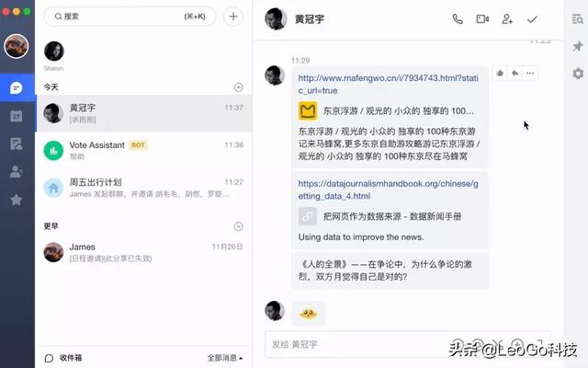Open the Vote Assistant bot conversation
Screen dimensions: 588x368
(144, 150)
